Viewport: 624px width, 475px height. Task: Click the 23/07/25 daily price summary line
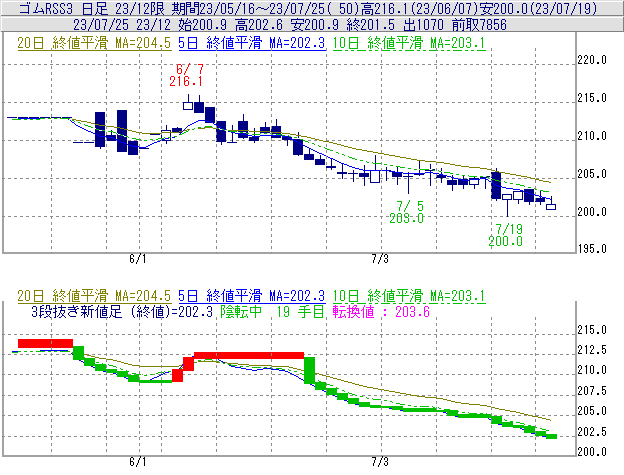pyautogui.click(x=290, y=25)
